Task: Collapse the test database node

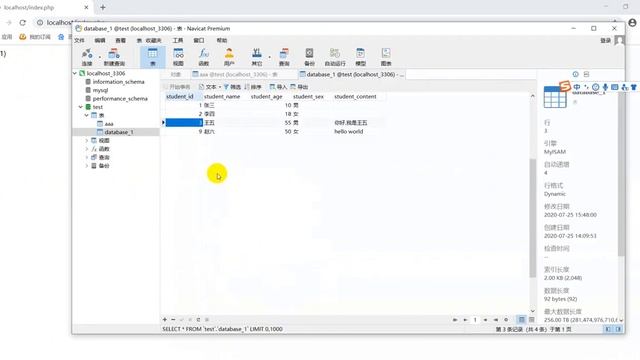Action: click(81, 107)
